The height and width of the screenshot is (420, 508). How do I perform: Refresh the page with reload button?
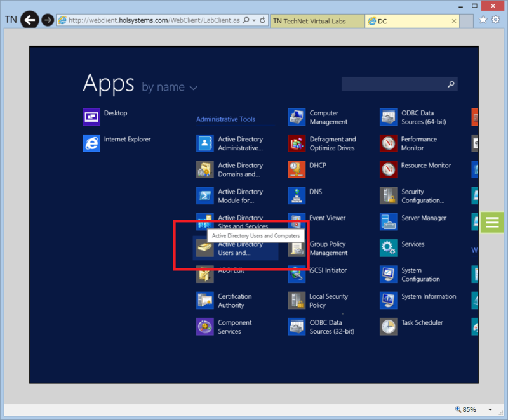(x=262, y=20)
